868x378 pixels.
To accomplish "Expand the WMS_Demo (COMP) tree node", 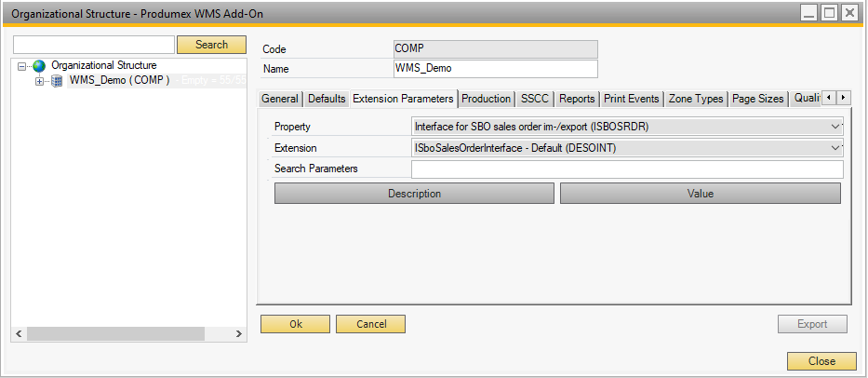I will 39,81.
